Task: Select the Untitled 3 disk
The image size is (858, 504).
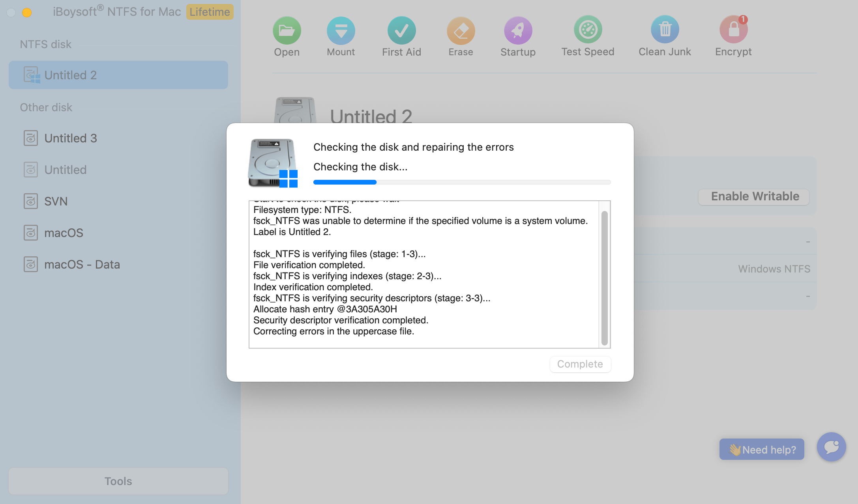Action: pyautogui.click(x=118, y=138)
